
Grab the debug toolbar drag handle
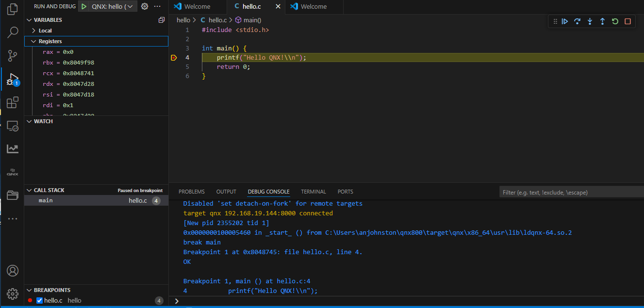[x=555, y=21]
